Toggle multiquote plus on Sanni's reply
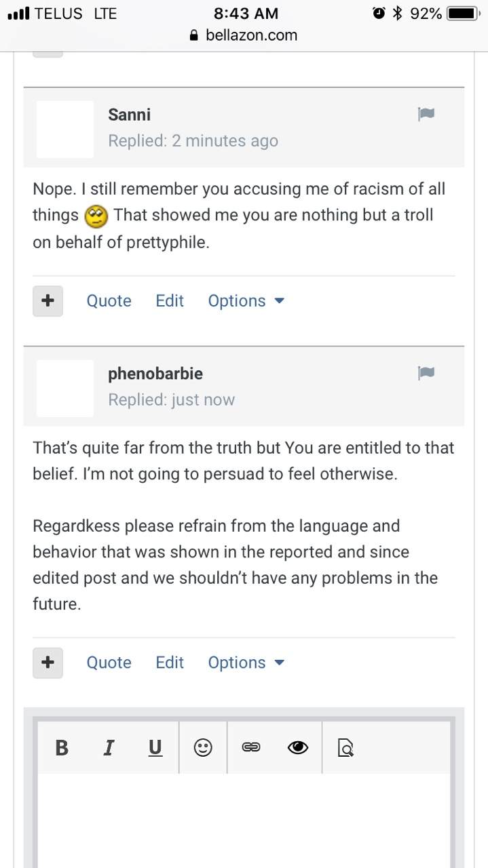Viewport: 488px width, 868px height. coord(48,301)
